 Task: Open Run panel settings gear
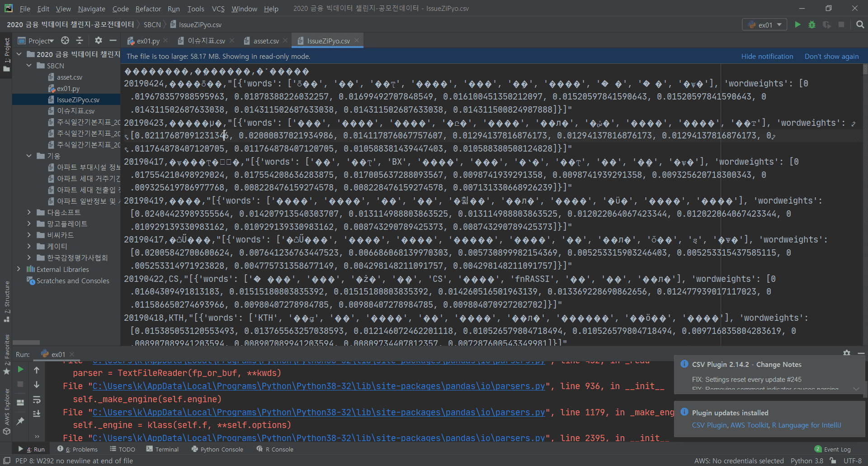(x=846, y=353)
